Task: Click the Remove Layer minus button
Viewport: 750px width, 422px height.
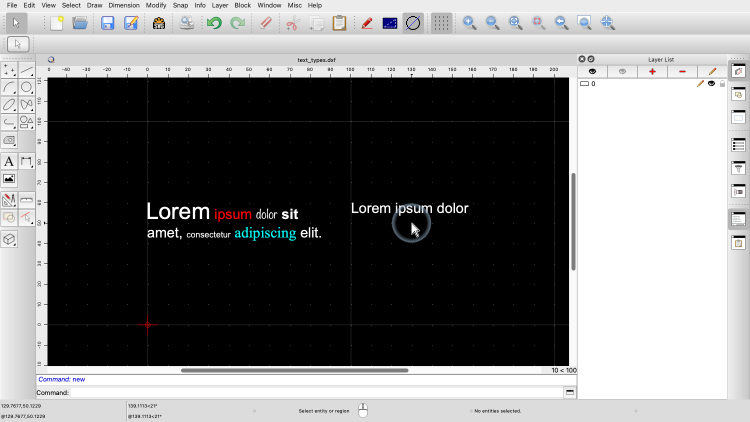Action: click(x=682, y=71)
